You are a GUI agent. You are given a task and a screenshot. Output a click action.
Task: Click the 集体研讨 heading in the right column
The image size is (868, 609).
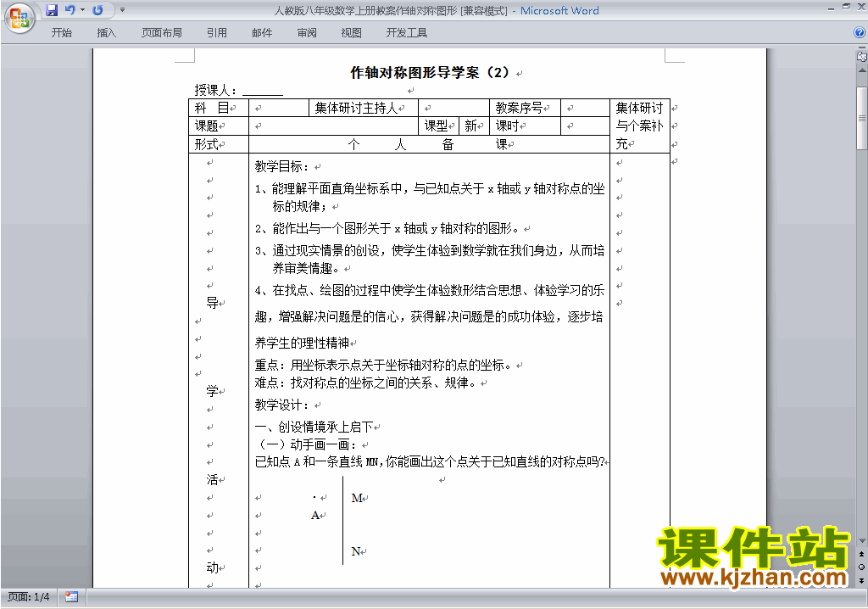click(639, 108)
